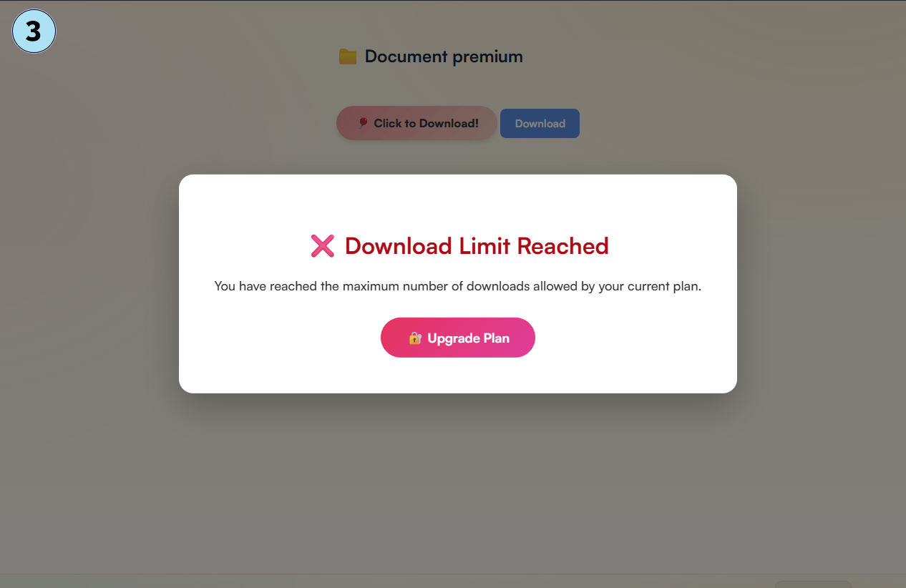Click the red X icon in the dialog
Image resolution: width=906 pixels, height=588 pixels.
(323, 246)
